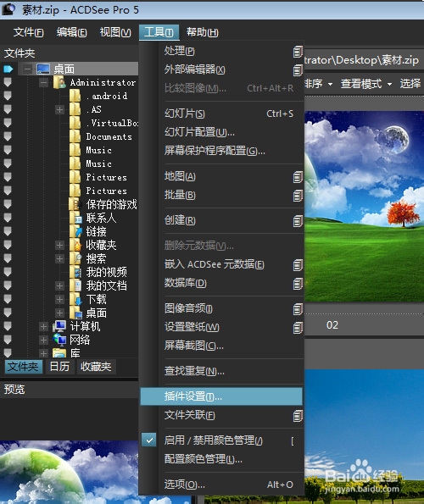
Task: Expand the 计算机 tree node
Action: 43,327
